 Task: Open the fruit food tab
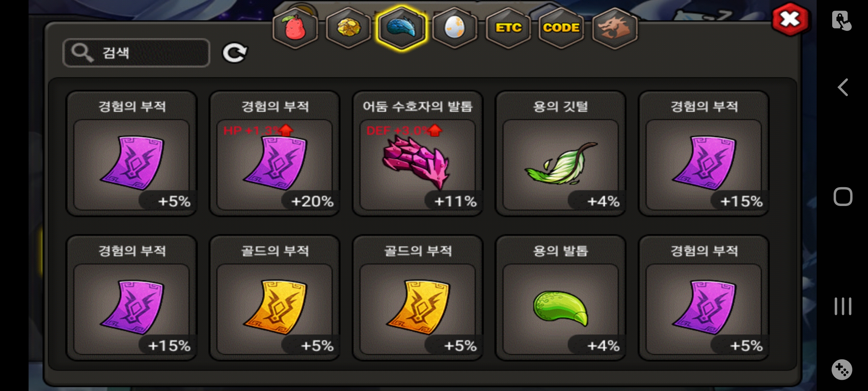pyautogui.click(x=295, y=28)
